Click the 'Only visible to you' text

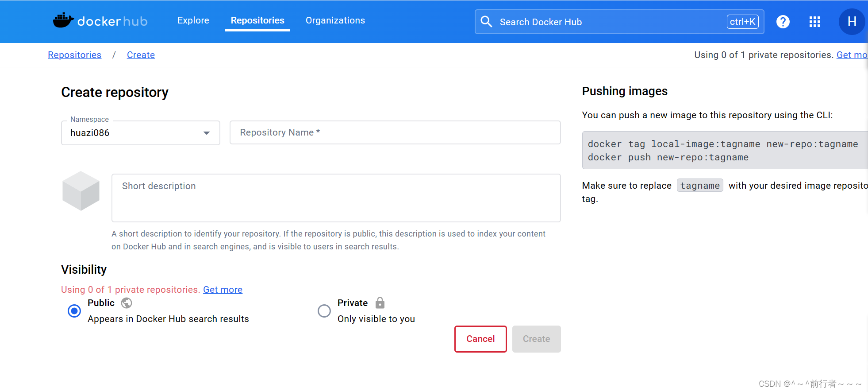tap(376, 319)
